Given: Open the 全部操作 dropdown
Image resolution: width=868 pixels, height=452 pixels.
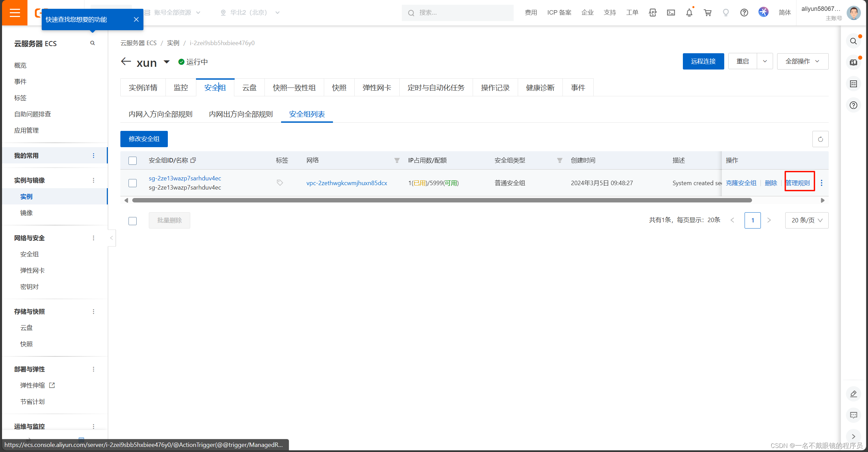Looking at the screenshot, I should [x=803, y=61].
